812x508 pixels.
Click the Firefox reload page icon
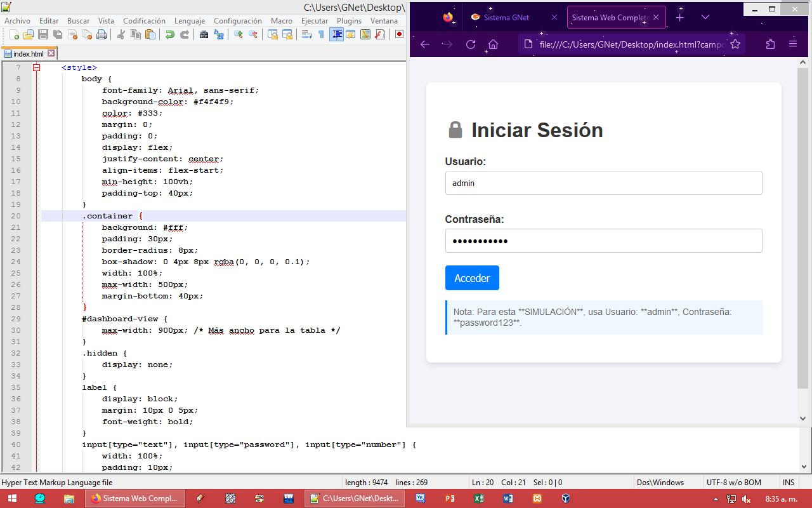[470, 44]
